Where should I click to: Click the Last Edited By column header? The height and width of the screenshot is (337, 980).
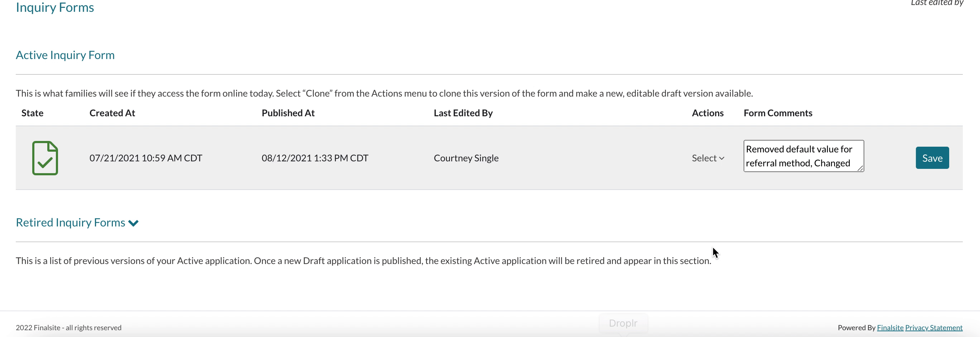[463, 113]
